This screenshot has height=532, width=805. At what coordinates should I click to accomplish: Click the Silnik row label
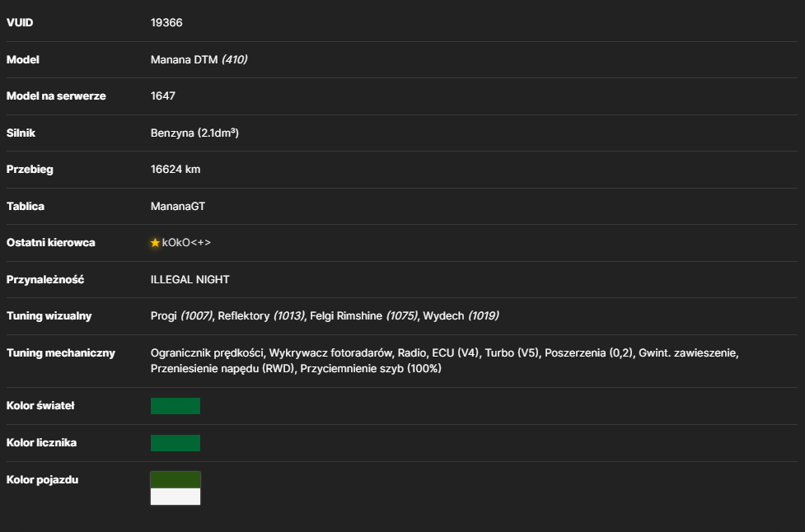[x=21, y=133]
